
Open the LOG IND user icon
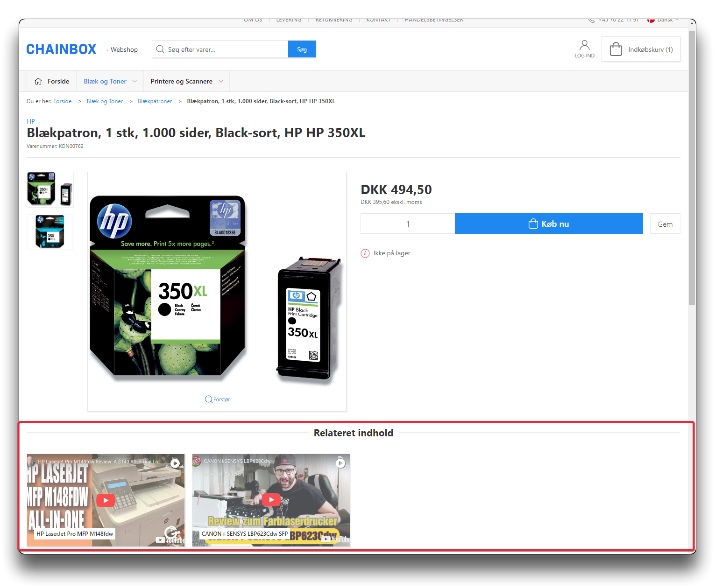584,46
